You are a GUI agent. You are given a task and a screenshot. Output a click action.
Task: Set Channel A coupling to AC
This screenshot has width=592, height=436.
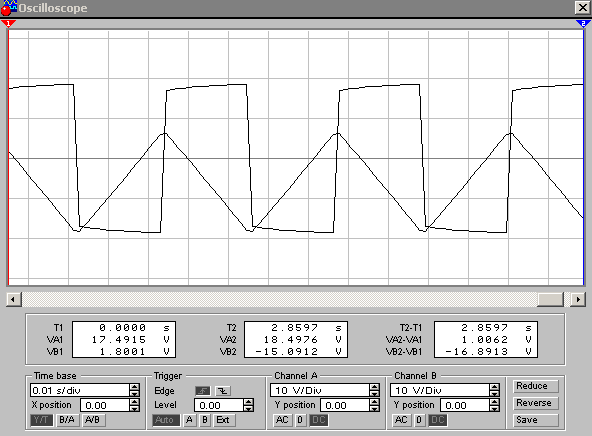pyautogui.click(x=282, y=420)
